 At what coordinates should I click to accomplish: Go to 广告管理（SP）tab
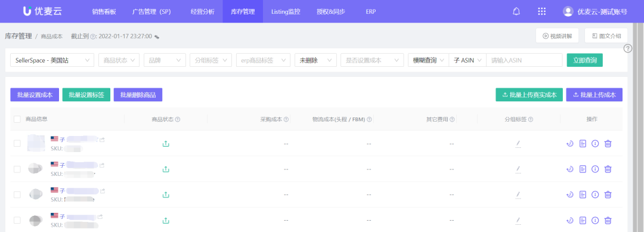[151, 11]
